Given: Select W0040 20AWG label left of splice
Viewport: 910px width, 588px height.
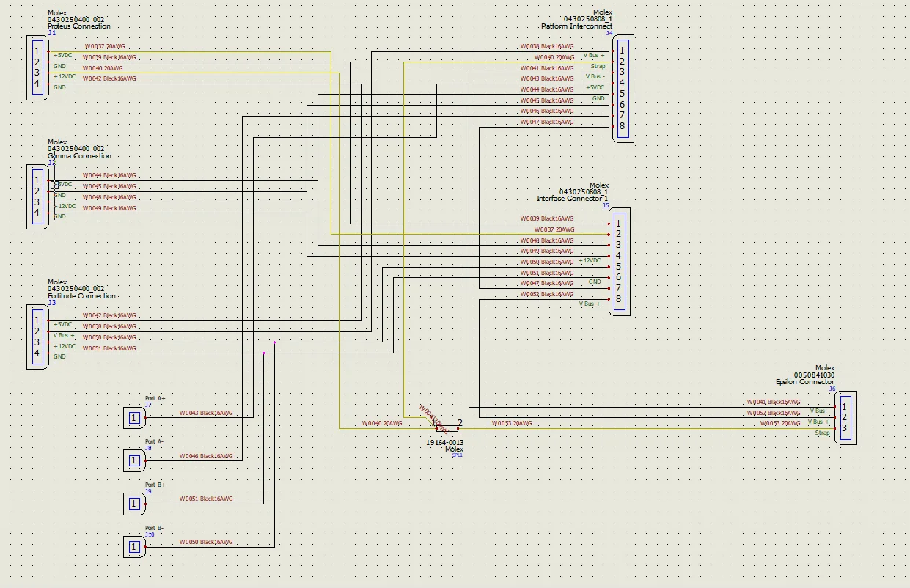Looking at the screenshot, I should pyautogui.click(x=382, y=424).
